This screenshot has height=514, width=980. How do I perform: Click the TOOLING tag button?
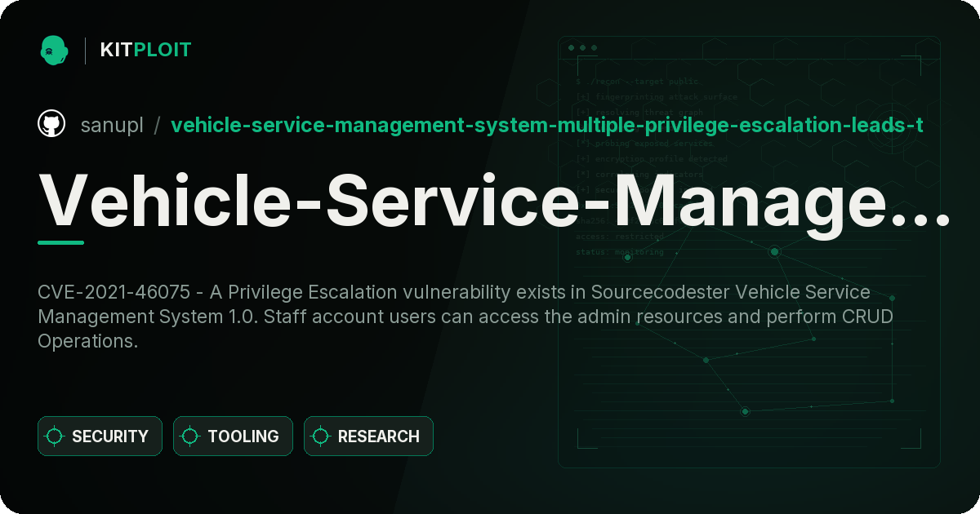233,436
